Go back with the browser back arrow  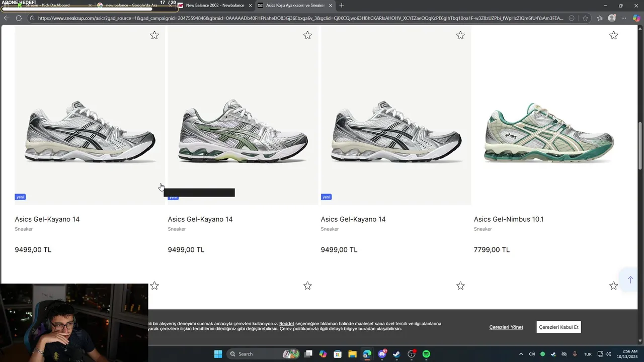coord(7,18)
